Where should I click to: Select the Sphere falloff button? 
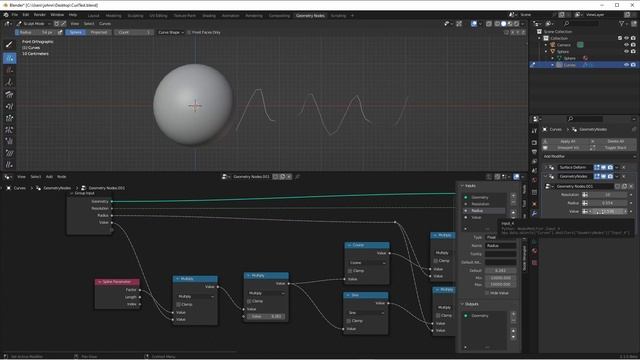tap(76, 32)
